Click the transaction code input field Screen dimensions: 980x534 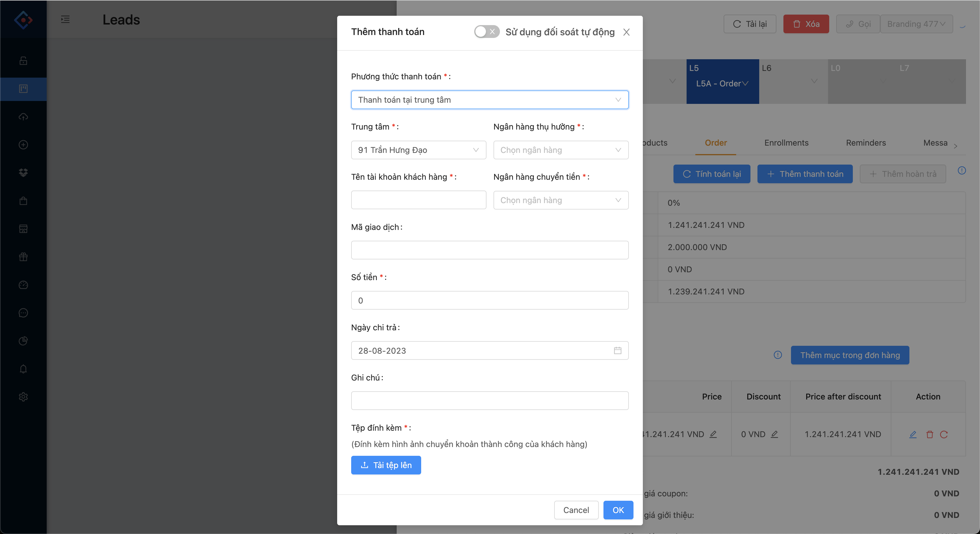489,250
